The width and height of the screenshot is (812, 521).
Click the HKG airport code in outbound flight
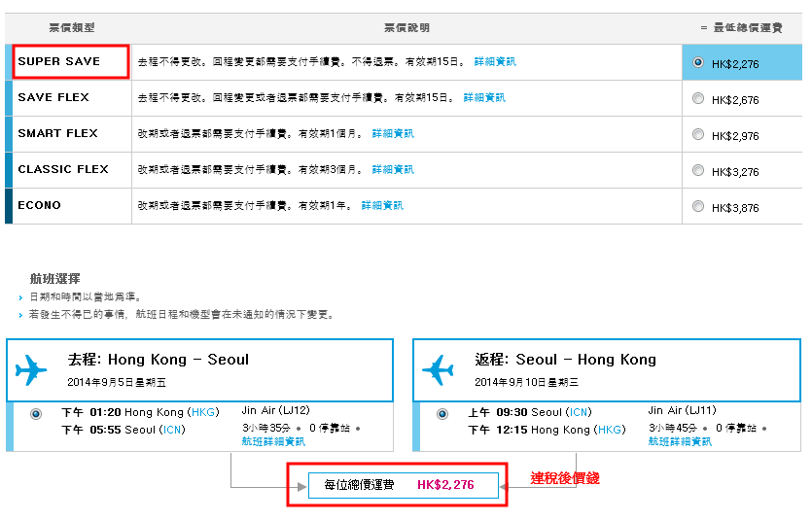click(204, 412)
